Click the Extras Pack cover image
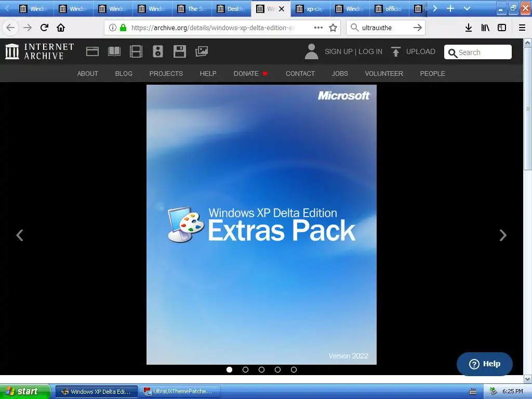Image resolution: width=532 pixels, height=399 pixels. coord(261,224)
